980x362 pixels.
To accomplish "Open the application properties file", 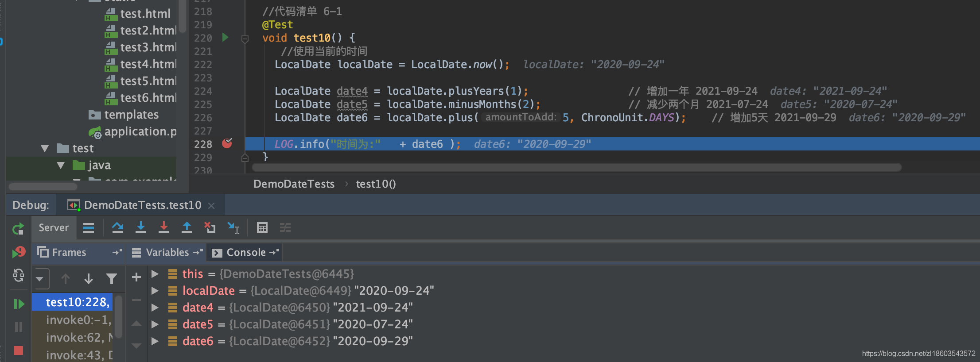I will click(x=140, y=131).
